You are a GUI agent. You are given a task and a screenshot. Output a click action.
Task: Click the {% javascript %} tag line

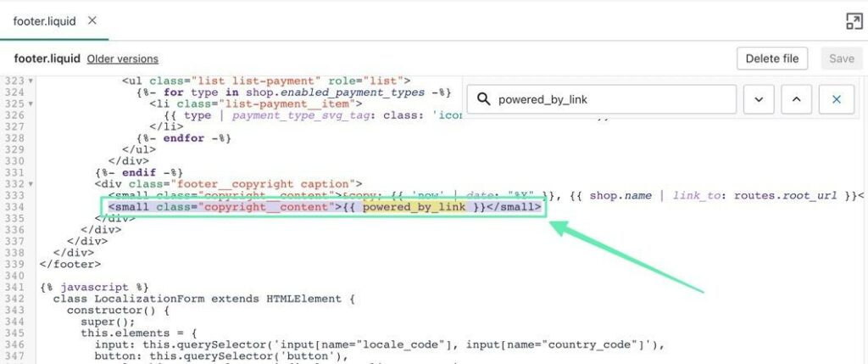pyautogui.click(x=94, y=287)
